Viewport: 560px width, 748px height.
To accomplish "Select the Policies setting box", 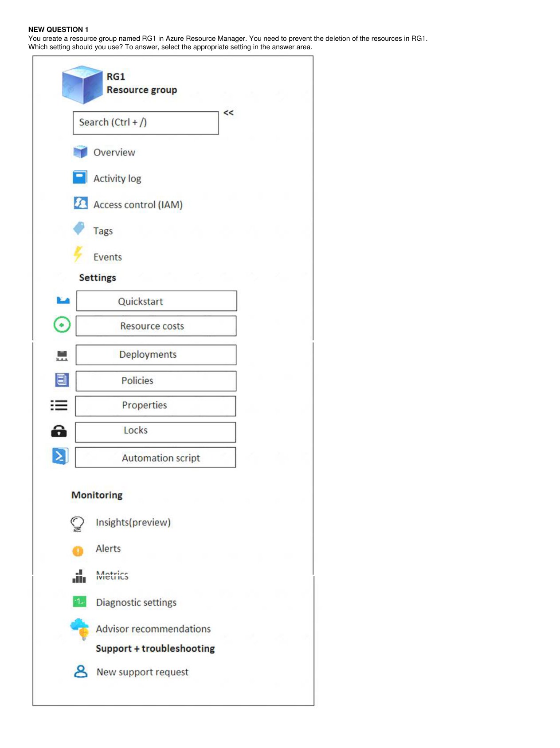I will (x=156, y=381).
